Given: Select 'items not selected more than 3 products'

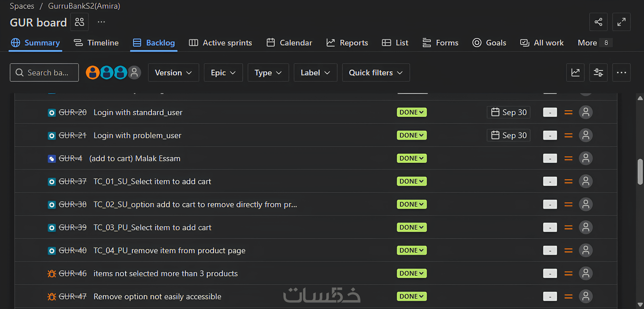Looking at the screenshot, I should pos(166,274).
